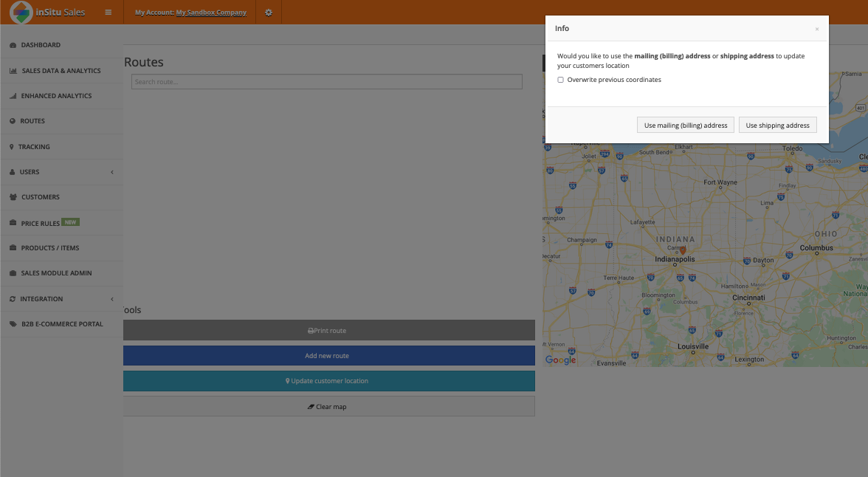Open Price Rules menu item
The image size is (868, 477).
pos(41,223)
